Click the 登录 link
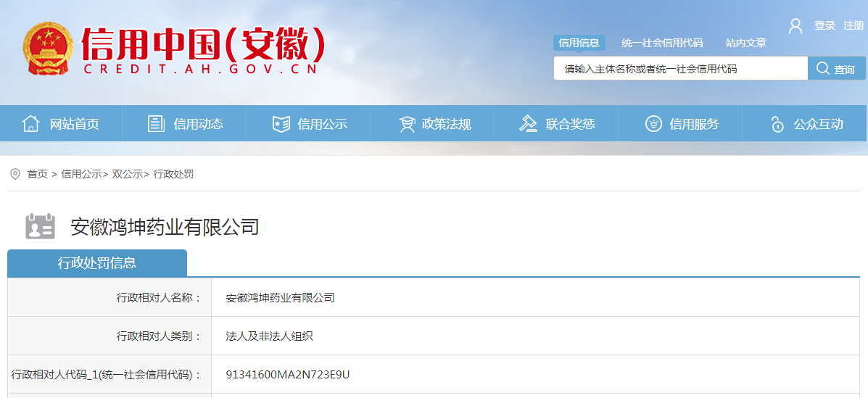Screen dimensions: 868x398 [x=824, y=25]
